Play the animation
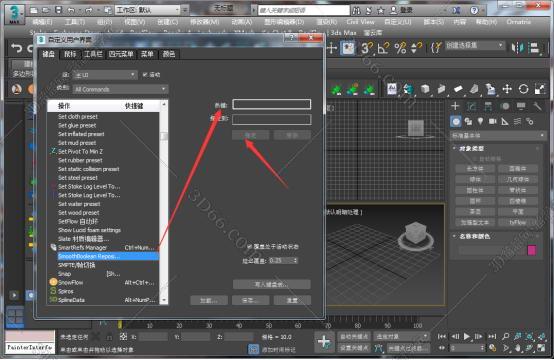Screen dimensions: 554x360 467,337
